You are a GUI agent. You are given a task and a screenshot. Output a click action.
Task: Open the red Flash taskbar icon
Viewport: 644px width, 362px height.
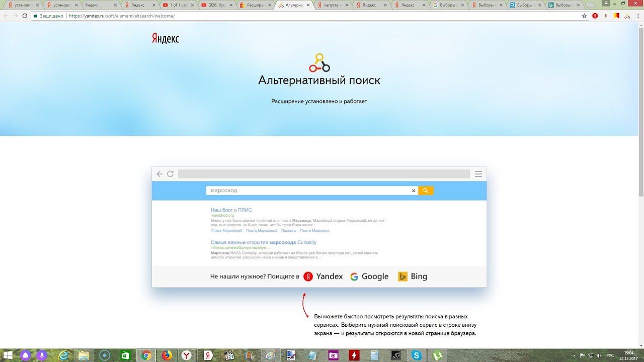354,355
